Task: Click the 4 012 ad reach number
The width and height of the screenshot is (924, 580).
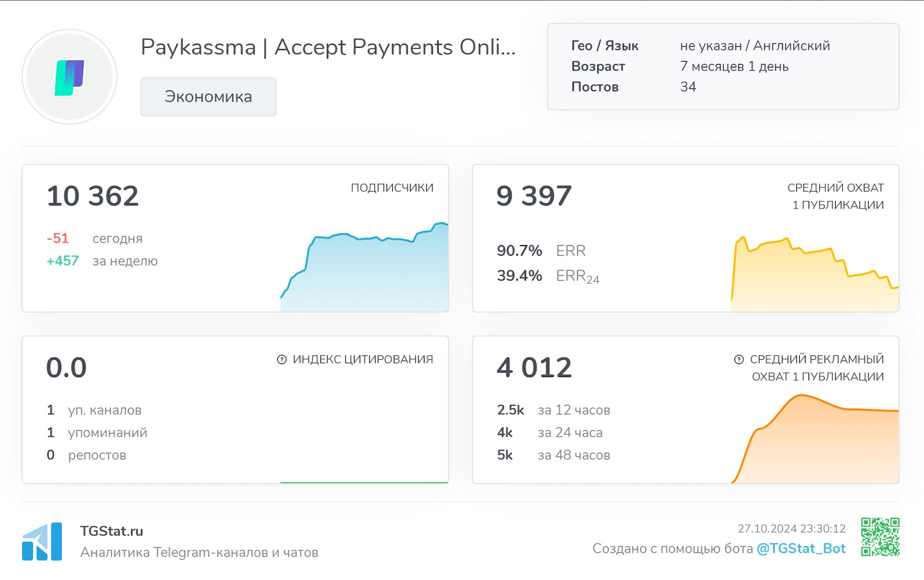Action: 534,367
